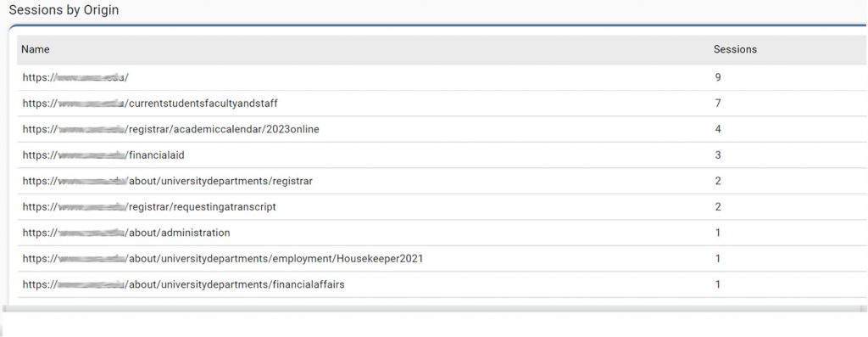The width and height of the screenshot is (868, 337).
Task: Click session count for financialaffairs row
Action: pyautogui.click(x=717, y=285)
